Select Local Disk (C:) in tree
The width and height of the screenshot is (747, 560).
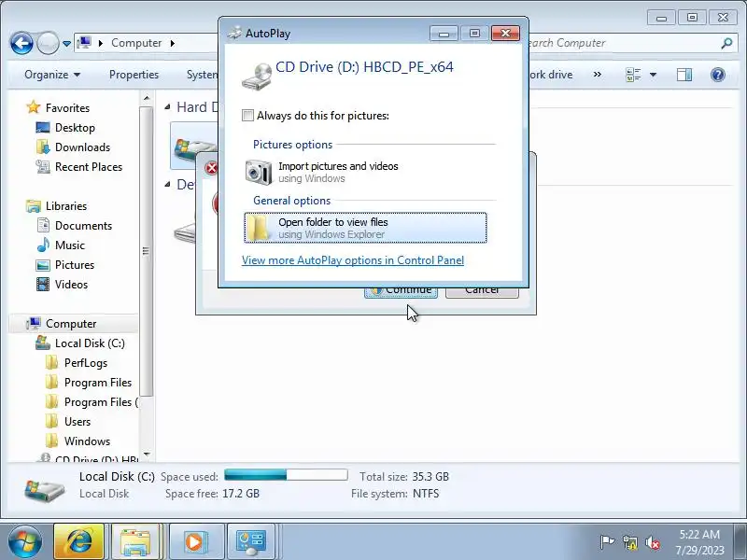[x=90, y=343]
